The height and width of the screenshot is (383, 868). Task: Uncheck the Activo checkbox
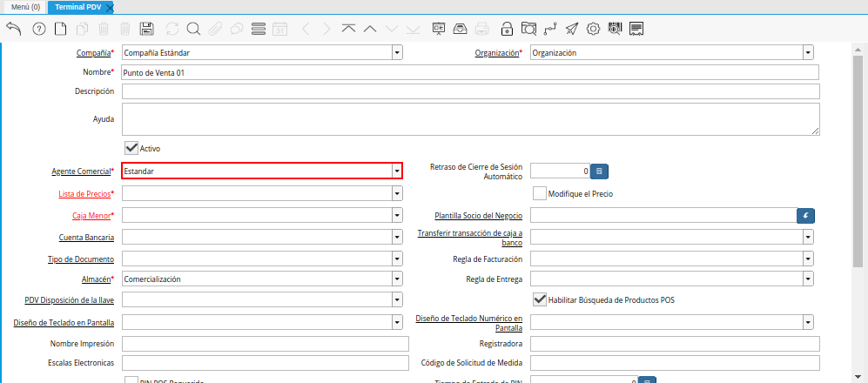131,148
